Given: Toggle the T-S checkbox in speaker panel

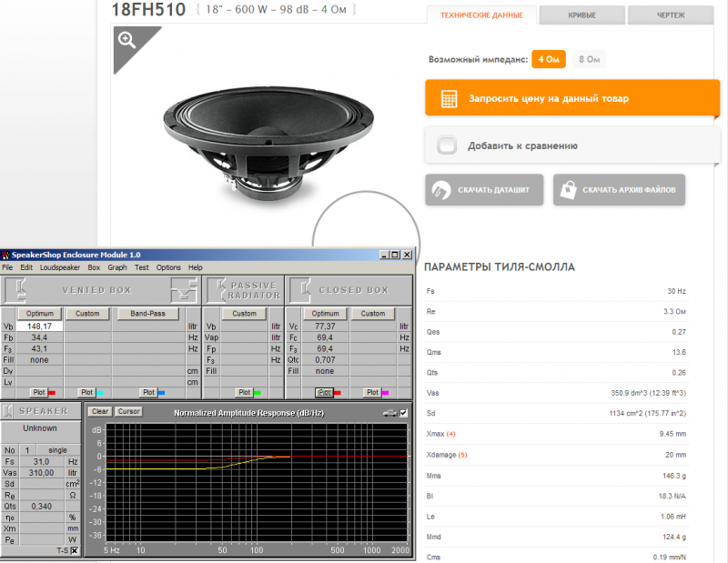Looking at the screenshot, I should tap(75, 550).
